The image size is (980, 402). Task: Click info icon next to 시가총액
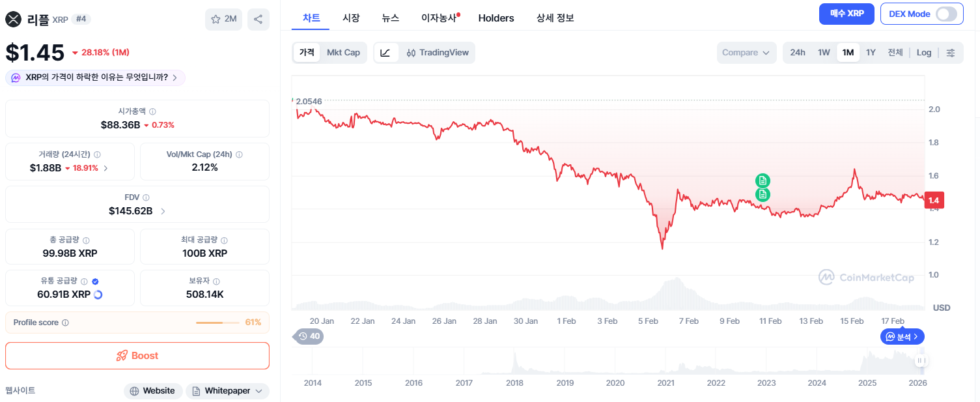[x=152, y=112]
